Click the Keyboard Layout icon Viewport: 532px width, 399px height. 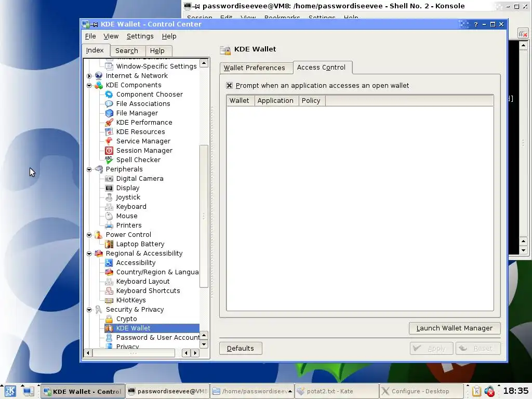pyautogui.click(x=109, y=281)
